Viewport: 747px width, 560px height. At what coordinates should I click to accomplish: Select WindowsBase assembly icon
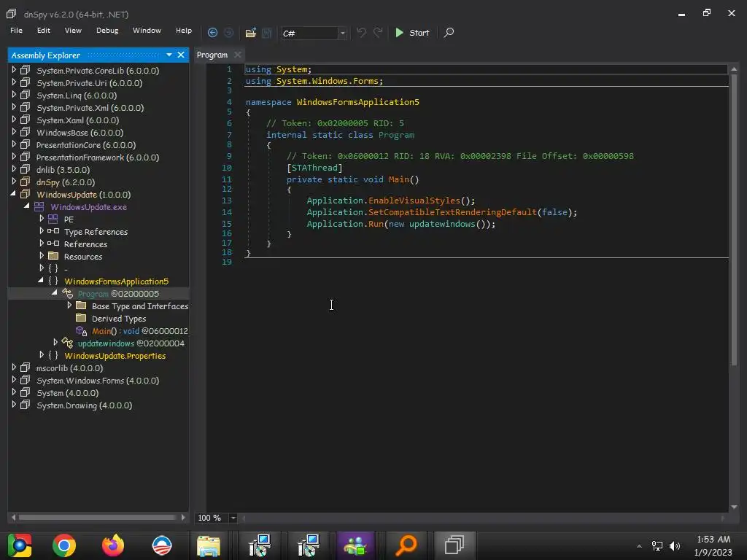[x=26, y=132]
